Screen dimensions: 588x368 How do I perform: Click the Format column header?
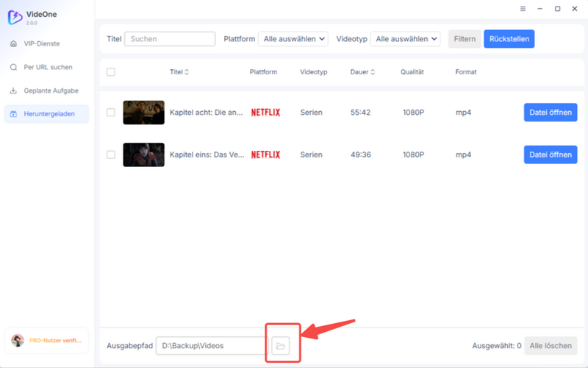(x=466, y=71)
